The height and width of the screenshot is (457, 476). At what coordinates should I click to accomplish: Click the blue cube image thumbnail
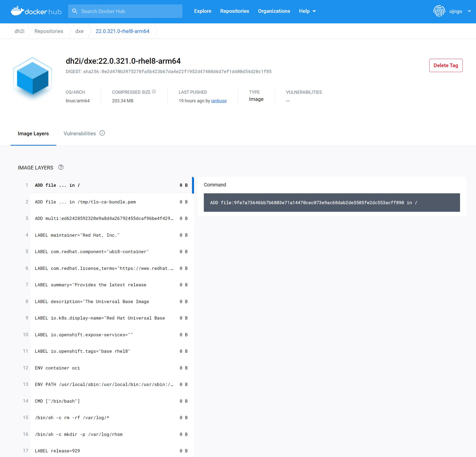[x=33, y=78]
